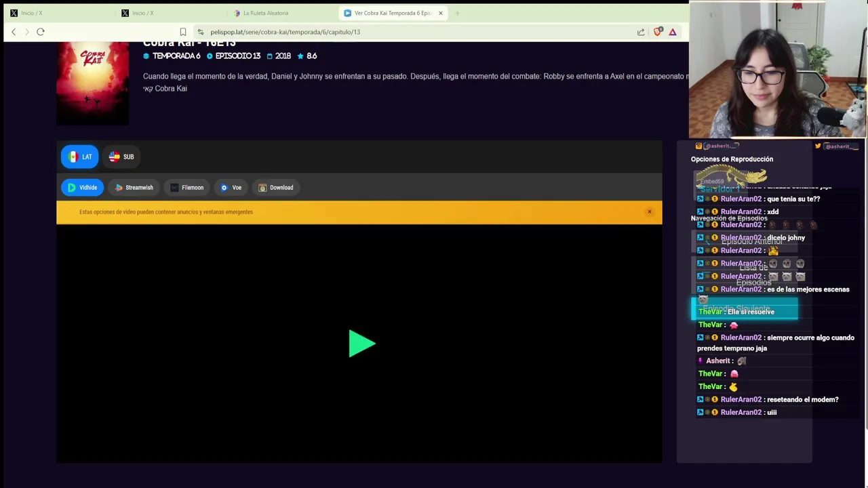The height and width of the screenshot is (488, 868).
Task: Go forward in browser history
Action: [27, 32]
